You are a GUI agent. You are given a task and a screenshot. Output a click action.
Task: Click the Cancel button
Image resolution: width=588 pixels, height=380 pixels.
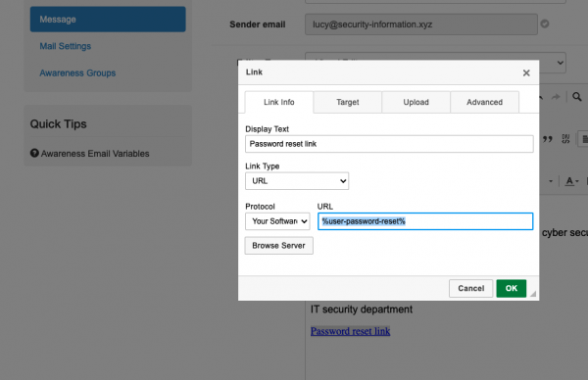(471, 288)
